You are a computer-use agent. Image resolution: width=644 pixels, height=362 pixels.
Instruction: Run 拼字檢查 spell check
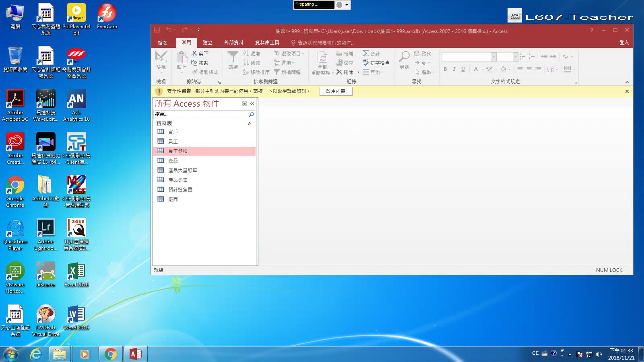pos(376,63)
